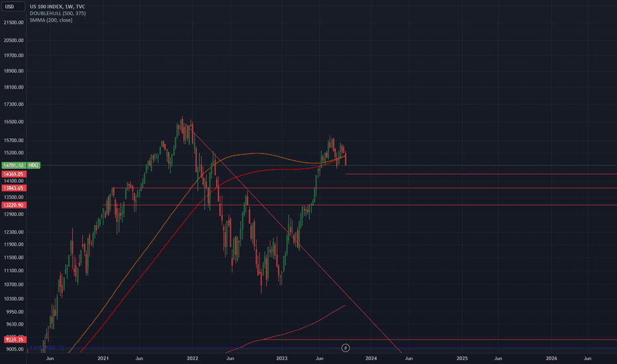
Task: Click the 12300.00 price scale value
Action: tap(13, 232)
